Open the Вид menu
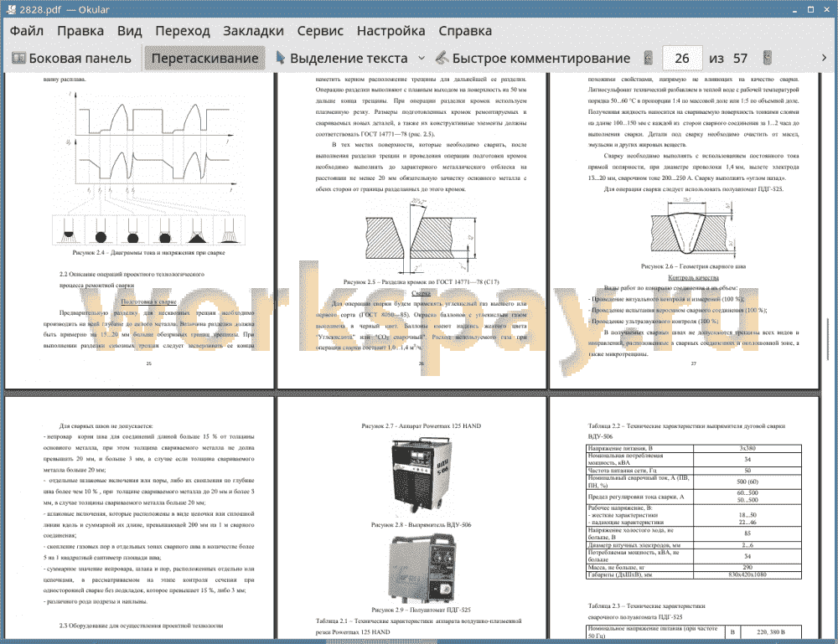Viewport: 838px width, 644px height. [129, 31]
